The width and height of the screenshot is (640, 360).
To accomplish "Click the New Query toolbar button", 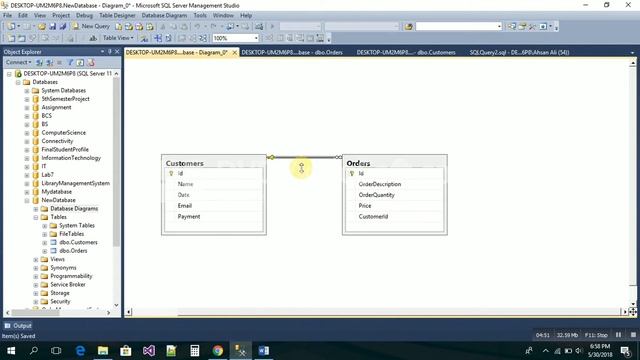I will (x=91, y=26).
